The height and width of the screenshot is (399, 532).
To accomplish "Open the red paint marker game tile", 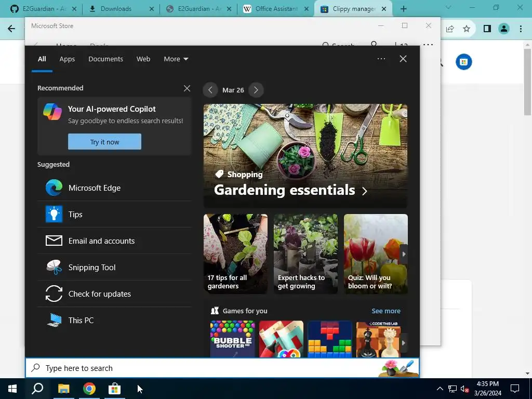I will click(x=281, y=339).
